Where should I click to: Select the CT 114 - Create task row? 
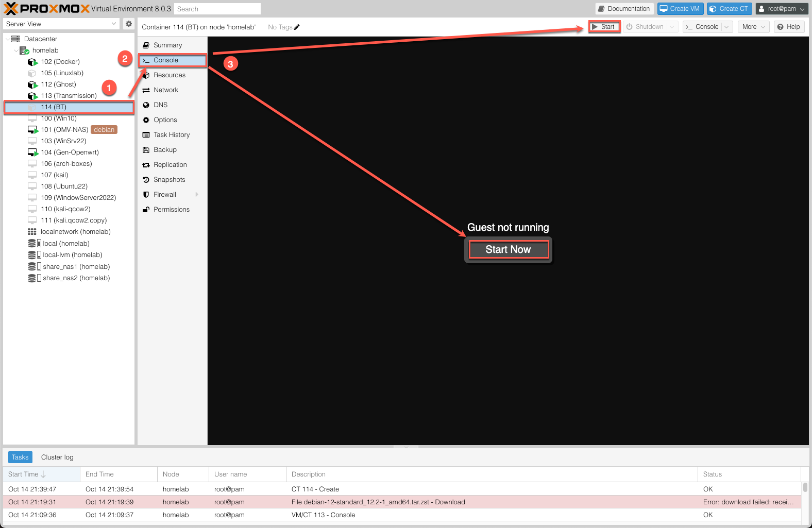[402, 489]
